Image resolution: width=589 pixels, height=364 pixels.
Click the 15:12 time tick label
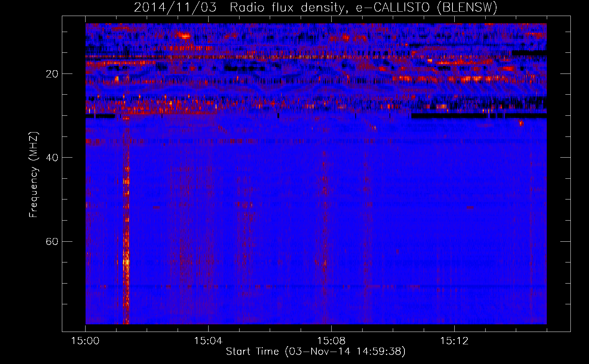tap(454, 341)
